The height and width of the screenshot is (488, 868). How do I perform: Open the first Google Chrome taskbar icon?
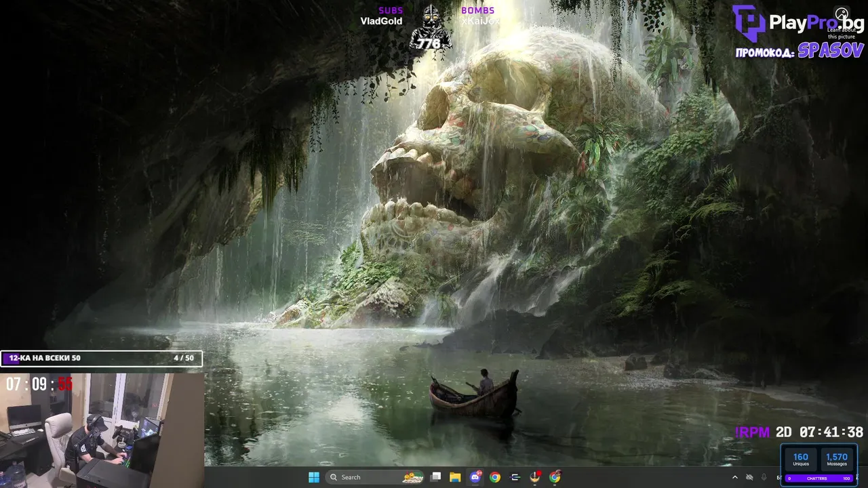tap(495, 477)
